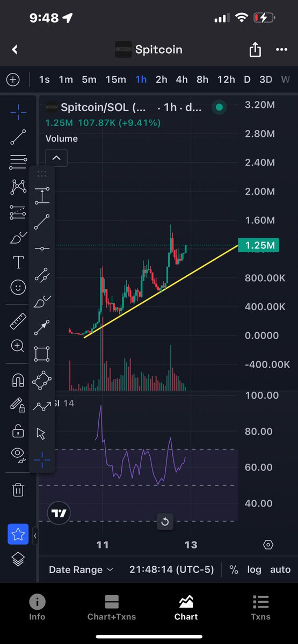Switch to the 4h timeframe
This screenshot has width=298, height=644.
pyautogui.click(x=181, y=79)
